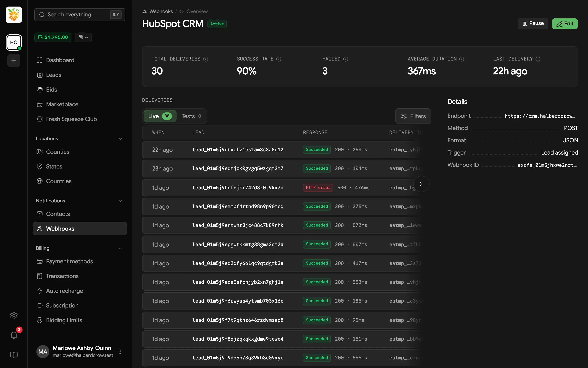Viewport: 588px width, 368px height.
Task: Open Contacts notifications page
Action: [x=80, y=214]
